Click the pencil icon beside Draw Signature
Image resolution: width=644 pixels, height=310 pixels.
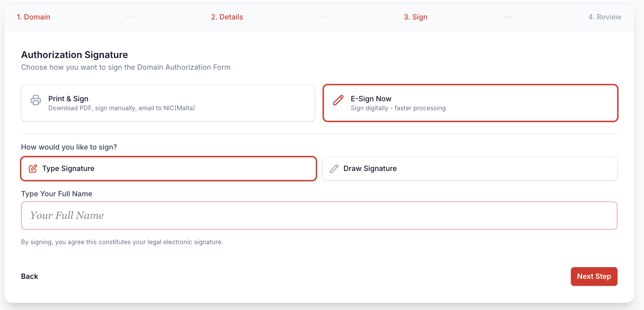(334, 169)
